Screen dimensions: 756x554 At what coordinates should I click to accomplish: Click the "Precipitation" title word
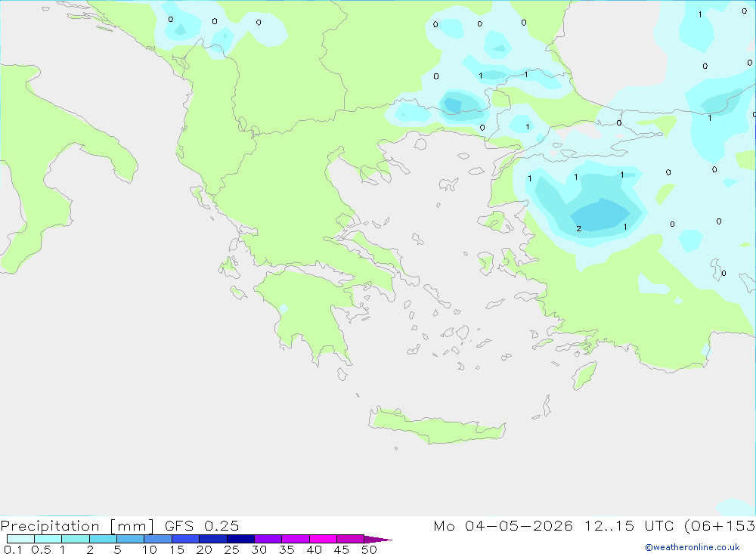[50, 525]
